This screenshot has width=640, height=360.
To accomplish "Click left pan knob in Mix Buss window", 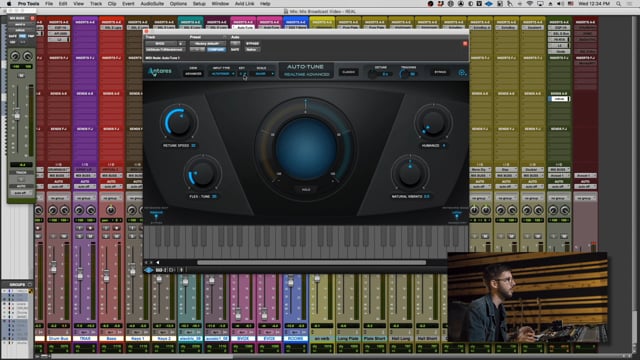I will [x=15, y=56].
